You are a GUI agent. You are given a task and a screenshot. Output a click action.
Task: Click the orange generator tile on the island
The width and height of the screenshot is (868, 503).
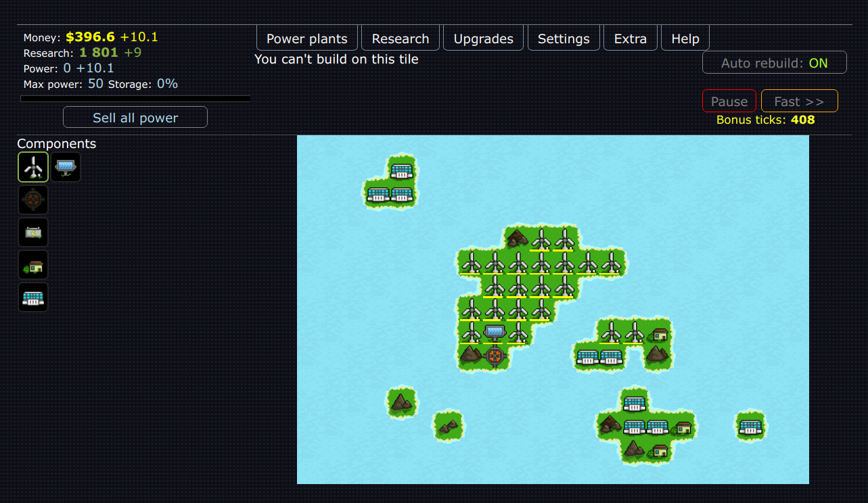pos(495,356)
